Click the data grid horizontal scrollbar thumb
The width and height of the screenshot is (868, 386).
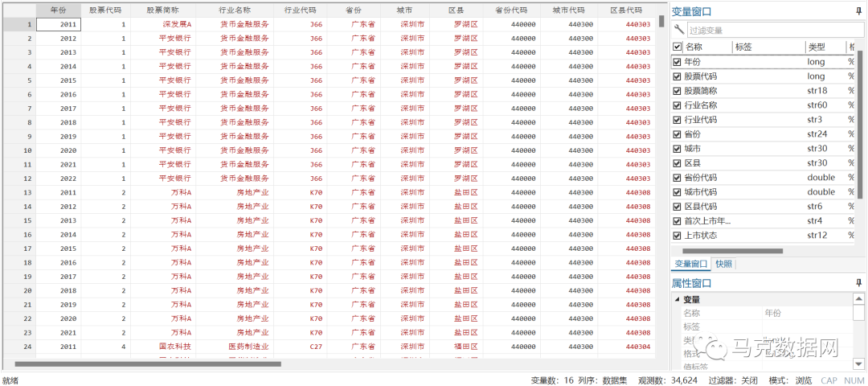pyautogui.click(x=148, y=363)
